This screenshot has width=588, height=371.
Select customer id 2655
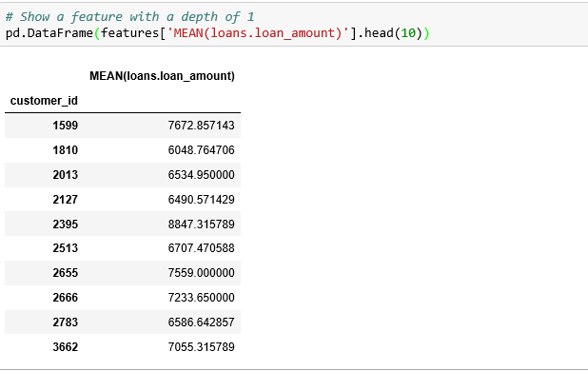(66, 273)
